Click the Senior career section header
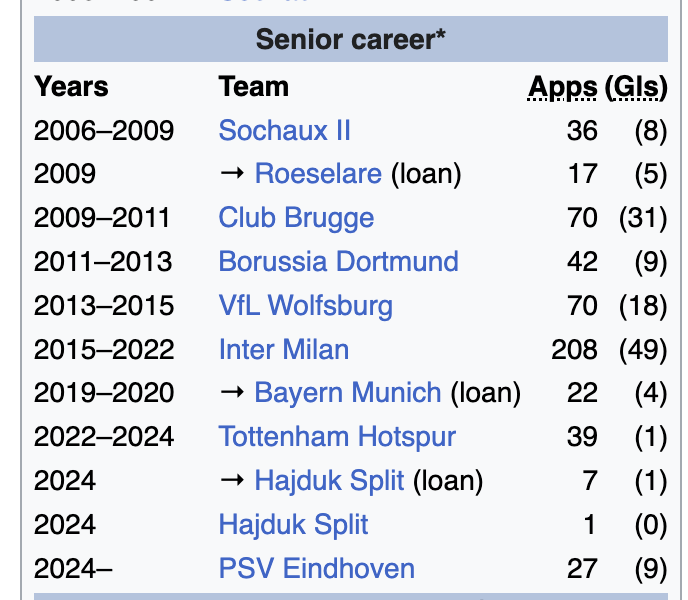The image size is (688, 600). [351, 39]
